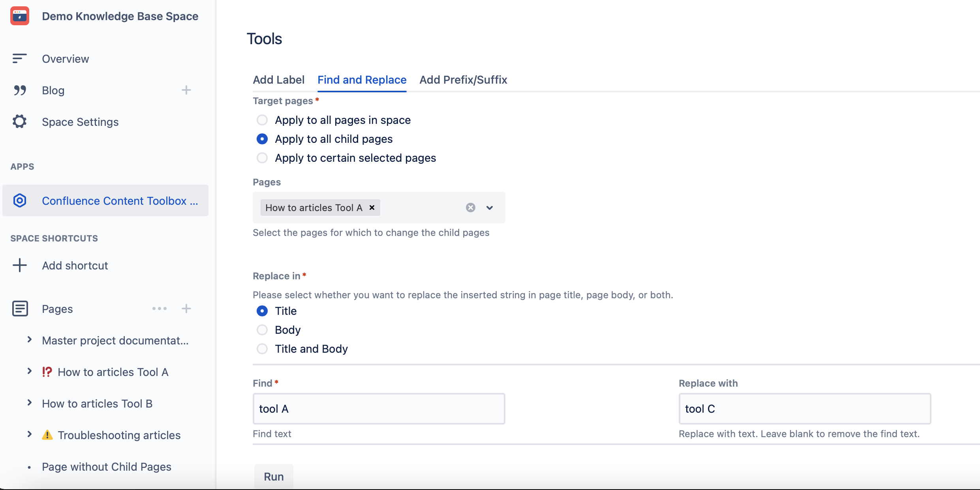Expand 'Master project documentat...' tree item
This screenshot has height=490, width=980.
pyautogui.click(x=29, y=340)
